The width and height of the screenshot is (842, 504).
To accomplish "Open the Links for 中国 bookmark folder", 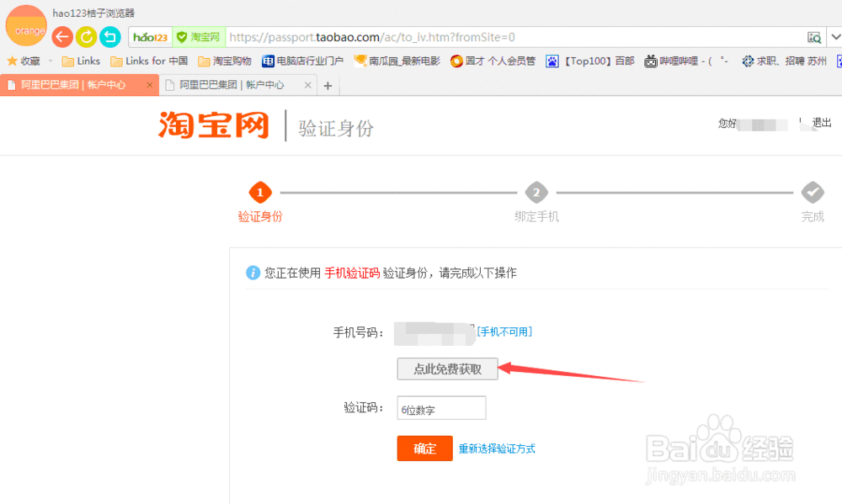I will point(149,61).
